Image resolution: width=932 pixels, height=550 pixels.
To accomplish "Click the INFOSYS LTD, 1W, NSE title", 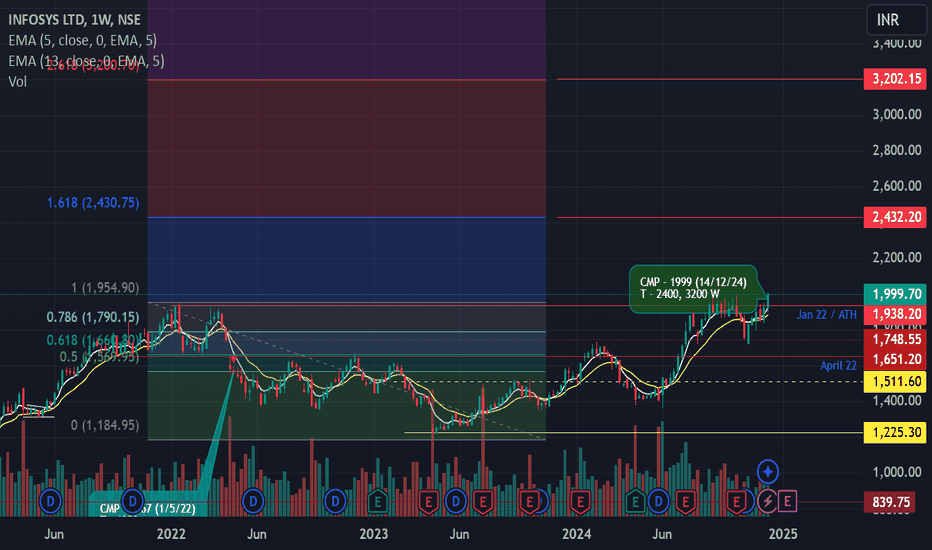I will tap(74, 20).
